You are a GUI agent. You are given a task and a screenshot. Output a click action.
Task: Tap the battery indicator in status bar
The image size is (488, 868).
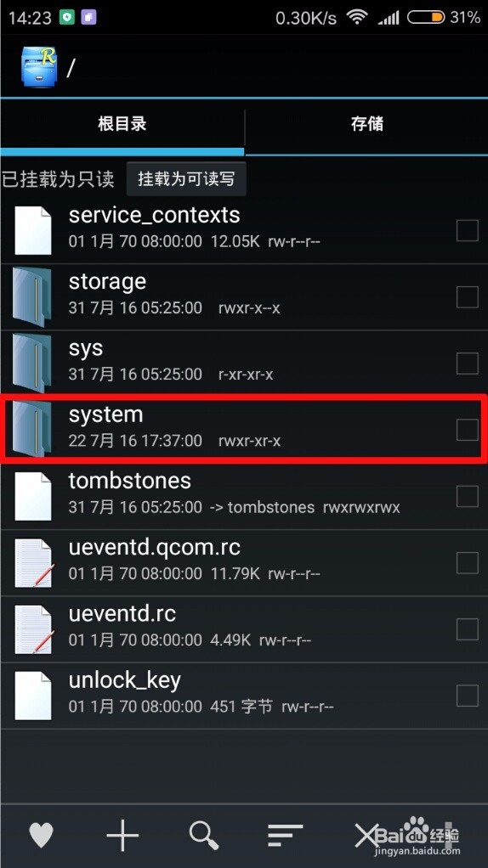[x=425, y=18]
